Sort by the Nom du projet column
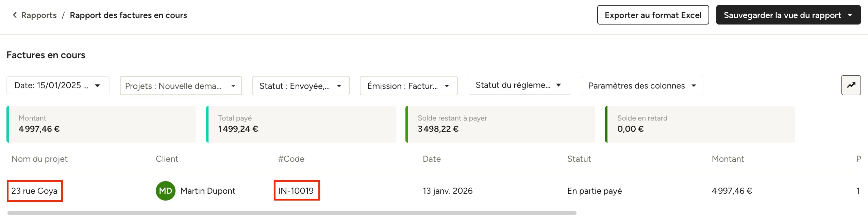The height and width of the screenshot is (222, 868). coord(39,159)
